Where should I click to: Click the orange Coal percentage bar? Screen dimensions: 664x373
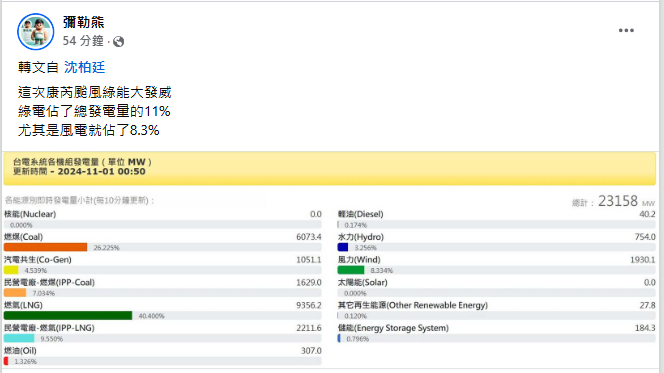click(x=45, y=247)
